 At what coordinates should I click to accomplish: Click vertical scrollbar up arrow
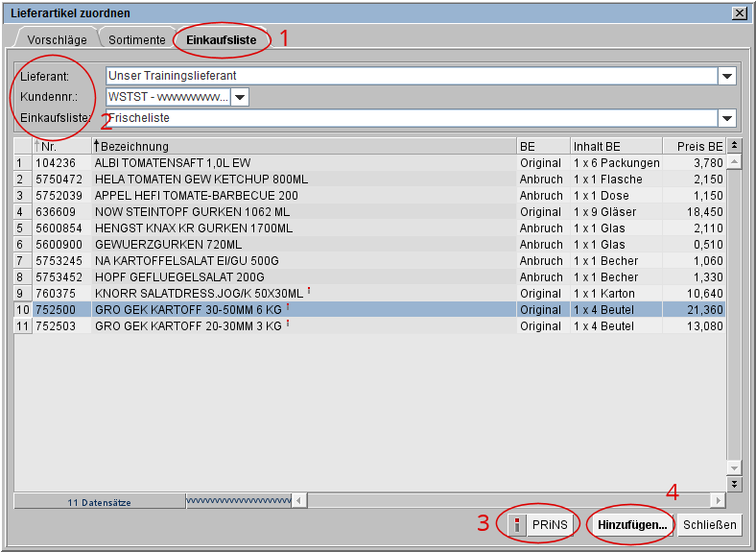[x=735, y=162]
